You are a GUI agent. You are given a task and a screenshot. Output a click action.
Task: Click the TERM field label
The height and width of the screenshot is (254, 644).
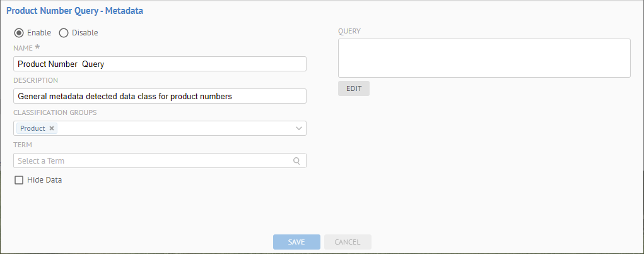click(22, 145)
